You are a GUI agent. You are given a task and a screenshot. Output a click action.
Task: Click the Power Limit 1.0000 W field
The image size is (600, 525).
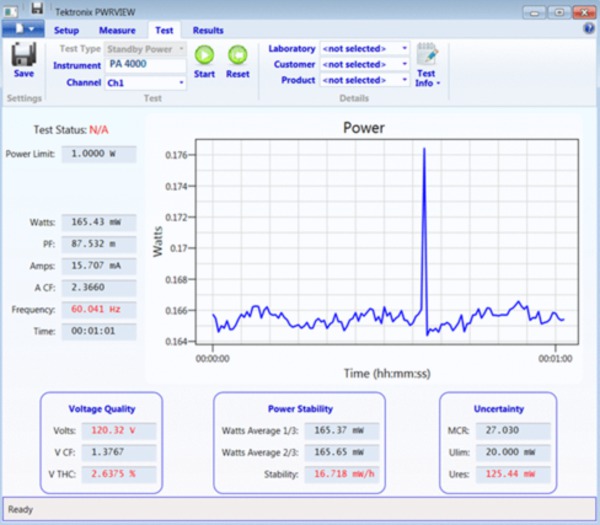[x=99, y=154]
